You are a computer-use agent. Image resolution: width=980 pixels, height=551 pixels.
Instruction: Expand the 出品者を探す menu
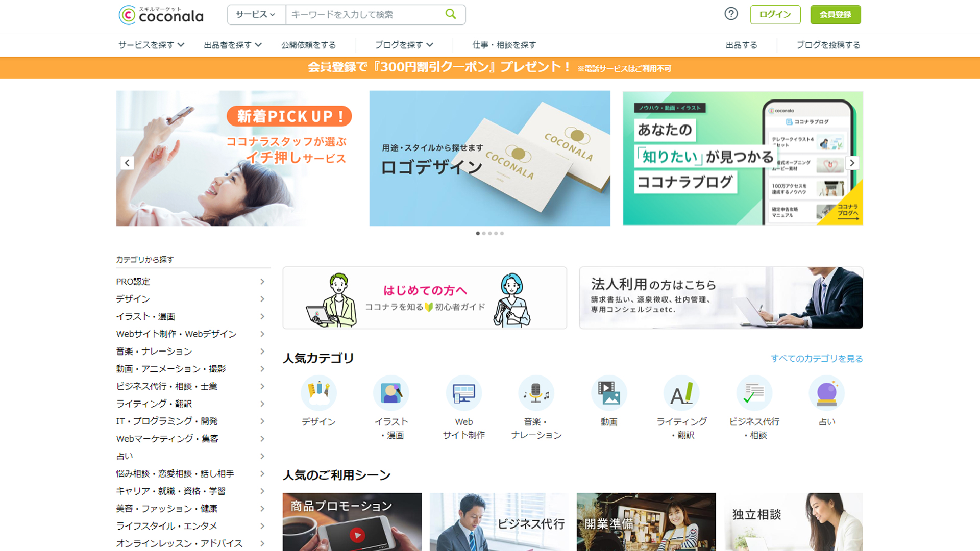[x=232, y=45]
